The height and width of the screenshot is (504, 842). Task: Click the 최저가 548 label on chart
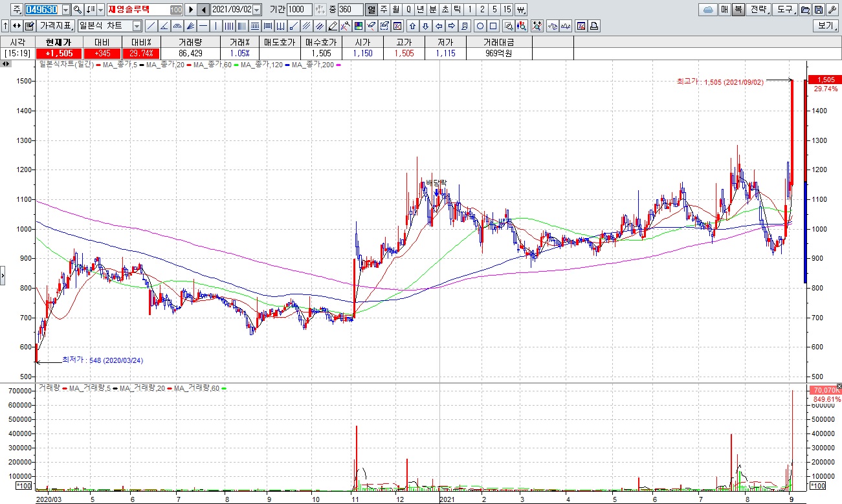102,360
